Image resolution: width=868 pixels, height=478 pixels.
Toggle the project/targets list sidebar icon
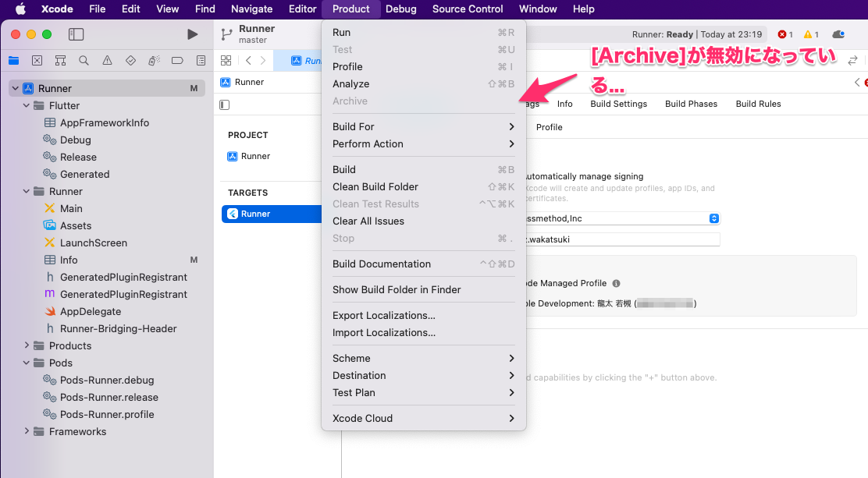(224, 104)
